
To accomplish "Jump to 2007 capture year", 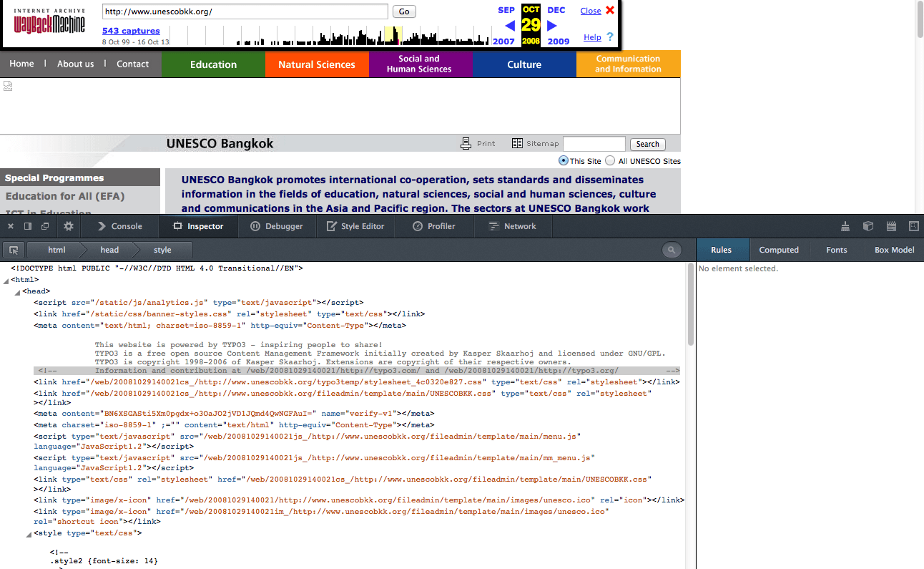I will [503, 41].
